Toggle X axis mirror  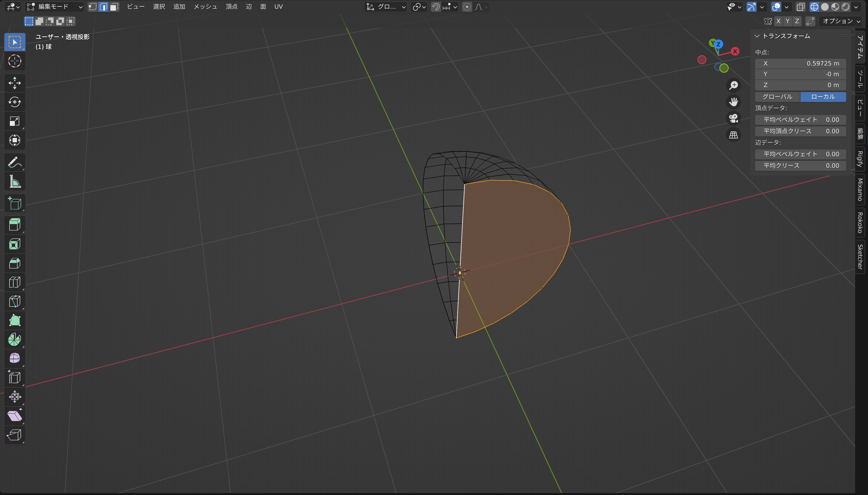[x=778, y=21]
